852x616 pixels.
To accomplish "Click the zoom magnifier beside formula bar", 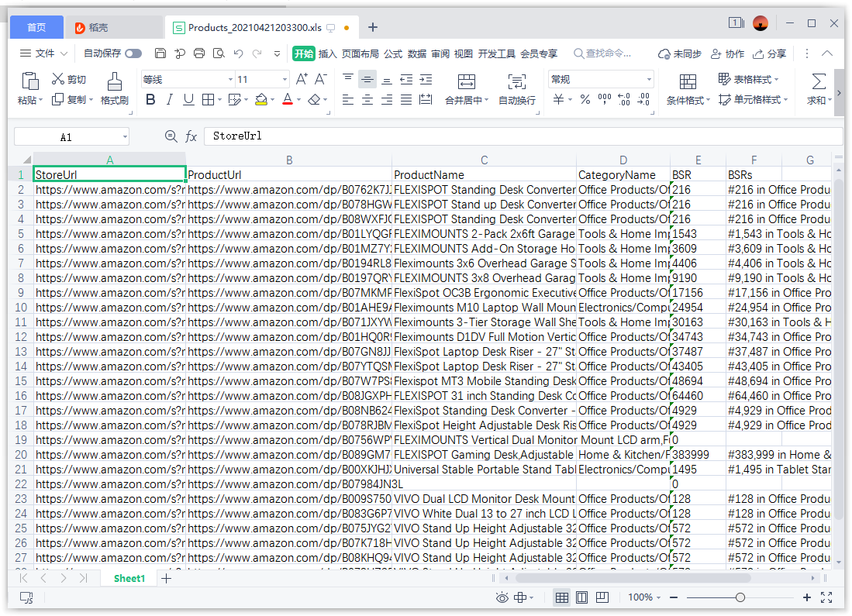I will click(171, 136).
